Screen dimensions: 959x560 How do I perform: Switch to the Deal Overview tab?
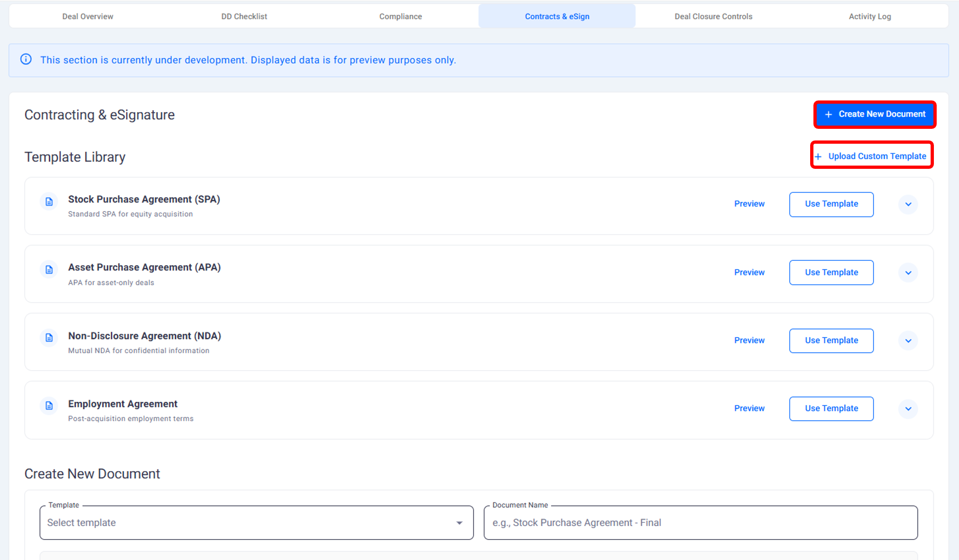click(x=87, y=16)
